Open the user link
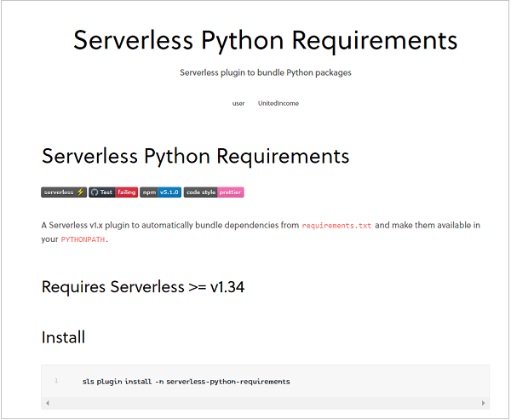511x420 pixels. (238, 103)
